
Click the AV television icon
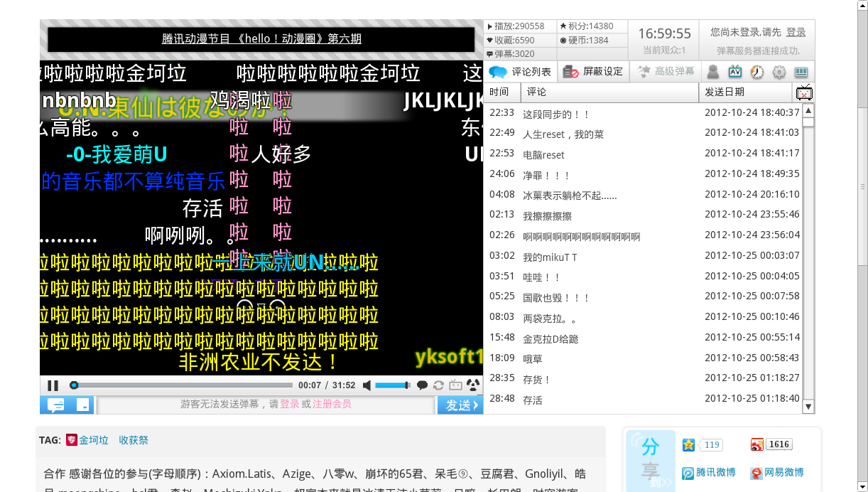(x=735, y=72)
